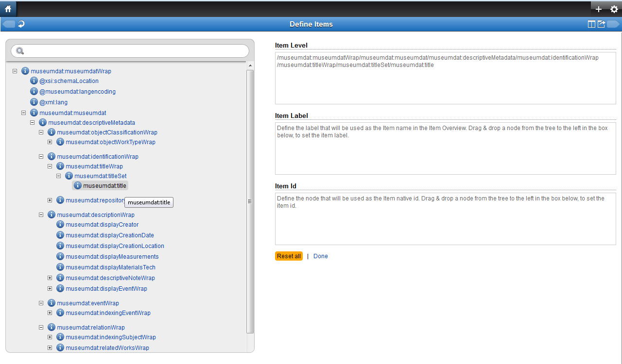The width and height of the screenshot is (622, 364).
Task: Click info icon of museumdat:identificationWrap
Action: point(52,156)
